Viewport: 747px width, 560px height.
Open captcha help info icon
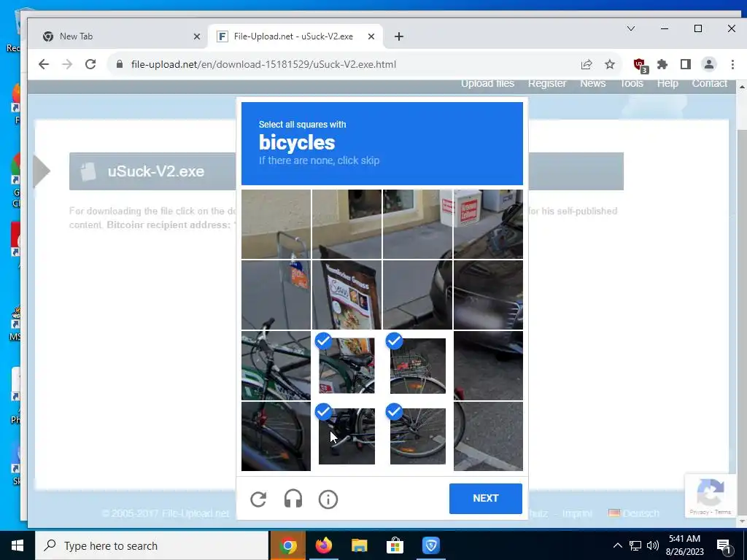point(328,499)
